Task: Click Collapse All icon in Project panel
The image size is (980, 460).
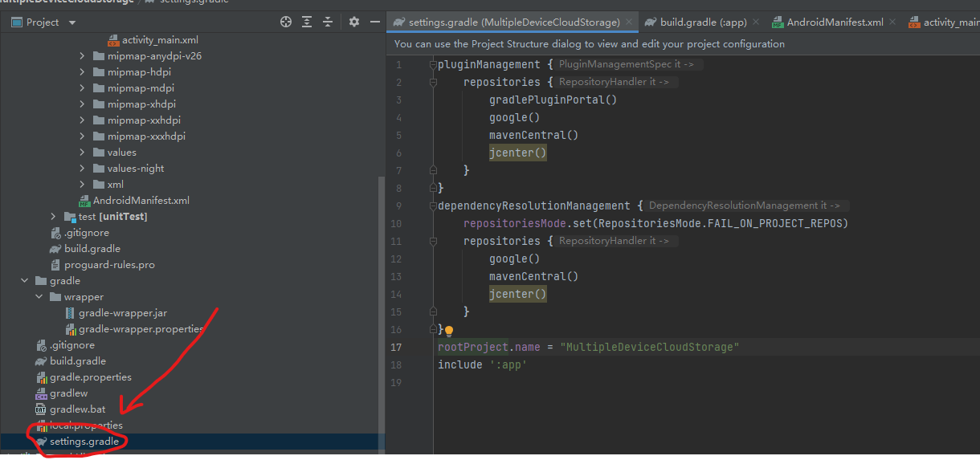Action: 329,22
